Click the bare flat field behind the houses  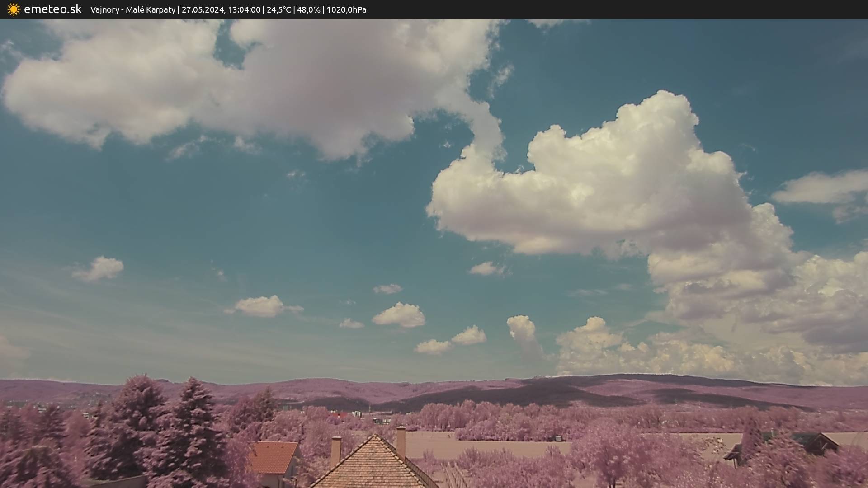[x=497, y=447]
